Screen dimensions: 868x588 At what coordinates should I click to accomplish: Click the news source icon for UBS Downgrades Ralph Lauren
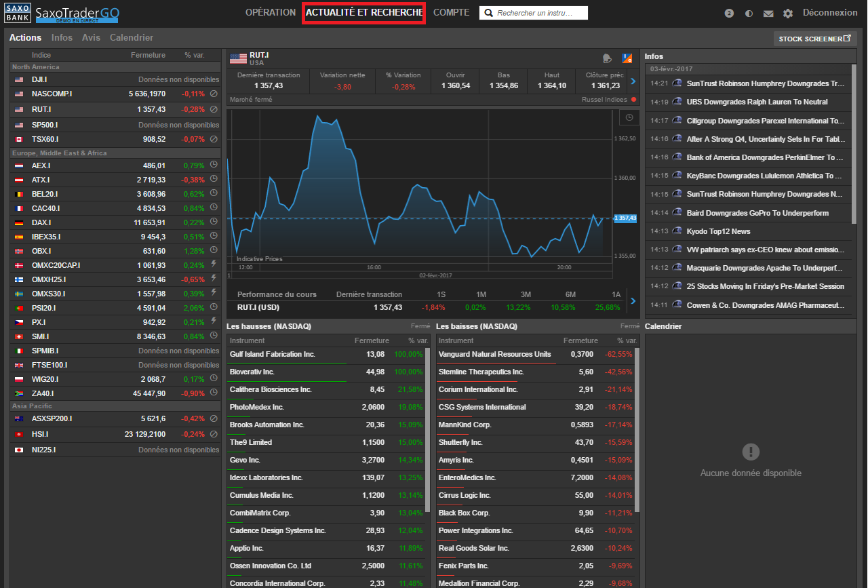[676, 102]
